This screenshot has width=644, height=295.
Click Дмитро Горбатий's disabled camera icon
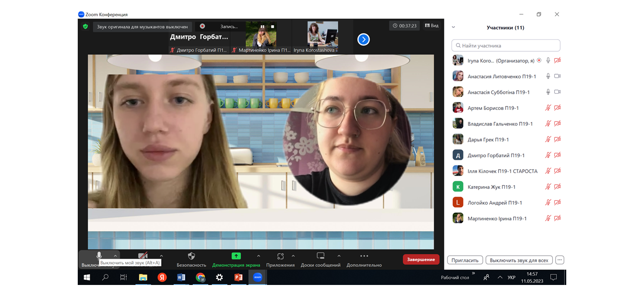pyautogui.click(x=557, y=155)
